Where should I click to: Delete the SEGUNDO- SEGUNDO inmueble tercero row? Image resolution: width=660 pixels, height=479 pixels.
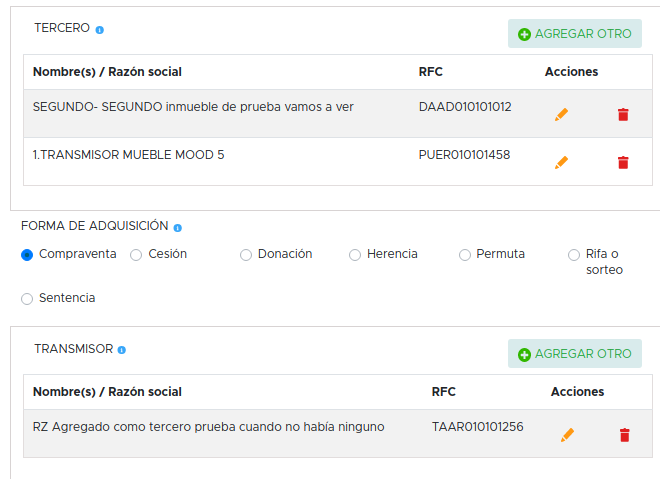623,115
